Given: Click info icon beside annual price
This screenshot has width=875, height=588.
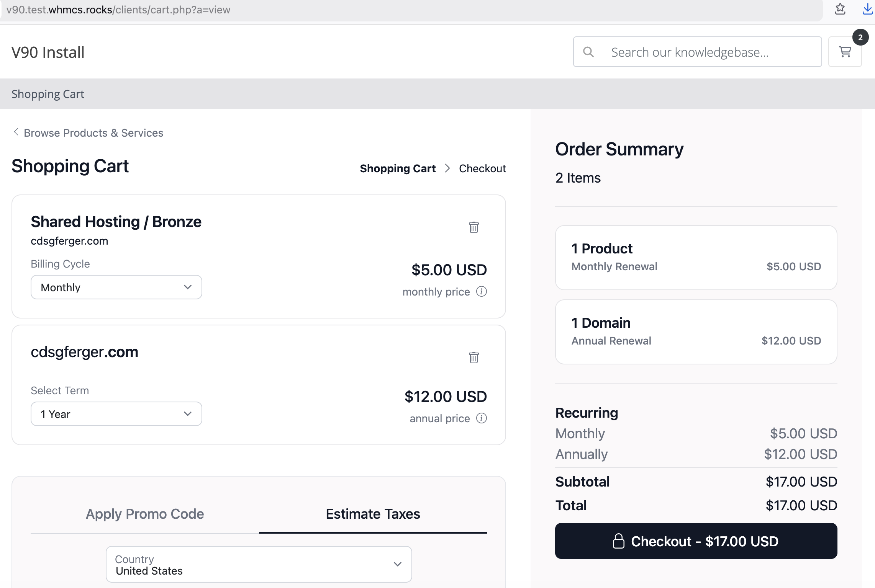Looking at the screenshot, I should tap(481, 418).
